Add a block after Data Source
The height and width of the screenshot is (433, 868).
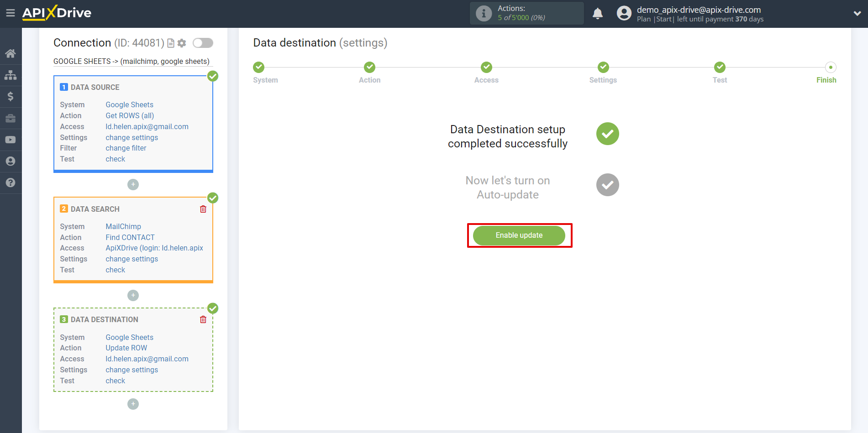pos(133,184)
